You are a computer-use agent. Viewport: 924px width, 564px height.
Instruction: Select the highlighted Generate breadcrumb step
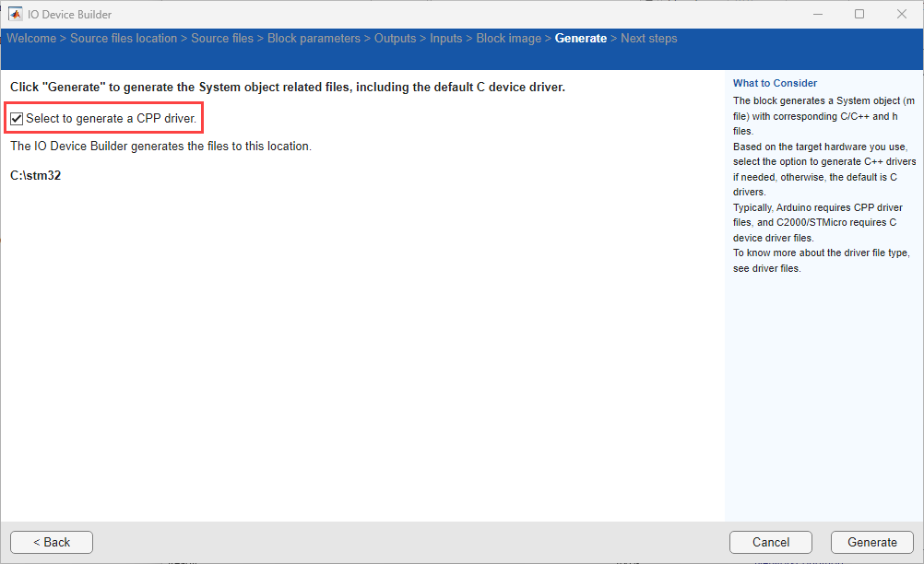(x=581, y=38)
